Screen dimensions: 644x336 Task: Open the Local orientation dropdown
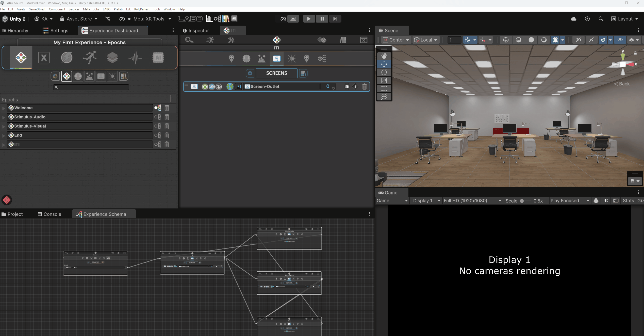pyautogui.click(x=425, y=40)
